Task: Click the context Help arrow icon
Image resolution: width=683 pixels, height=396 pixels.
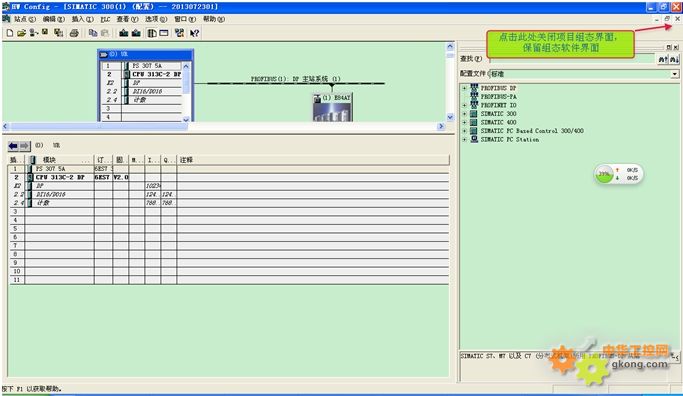Action: [195, 33]
